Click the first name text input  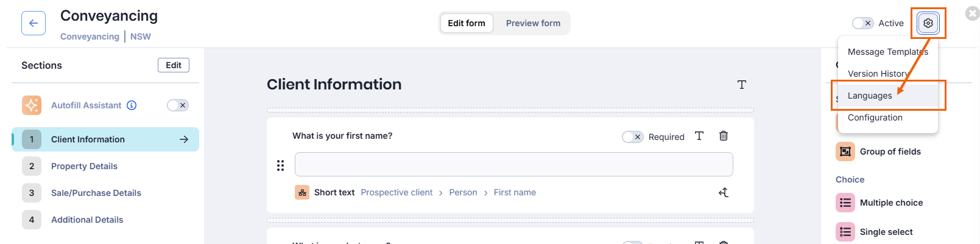coord(513,164)
